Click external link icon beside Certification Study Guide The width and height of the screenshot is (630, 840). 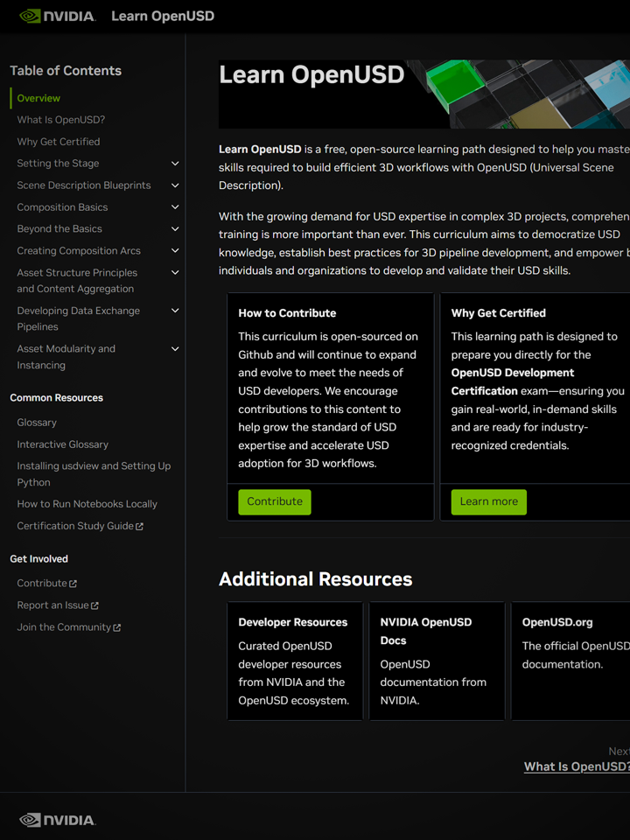(140, 526)
